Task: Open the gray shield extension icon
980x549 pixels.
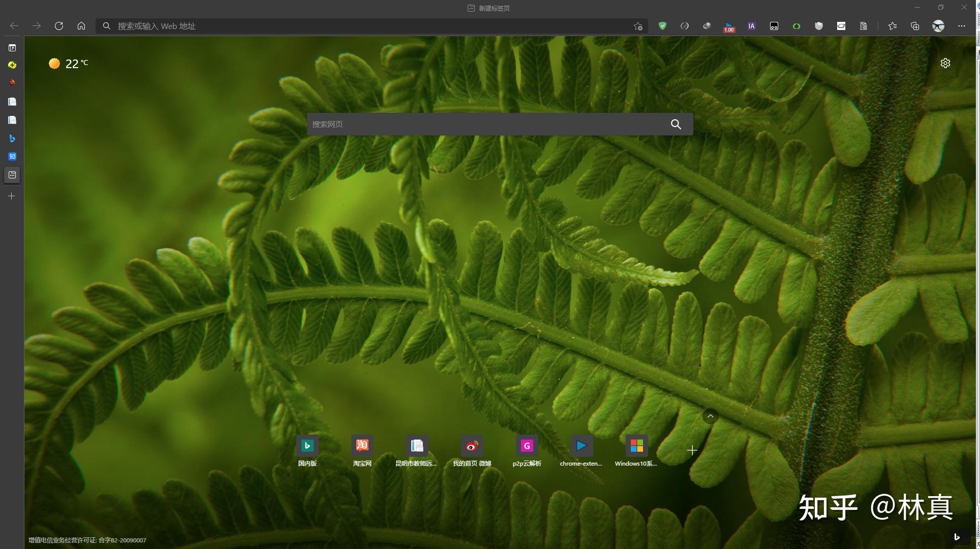Action: (x=819, y=26)
